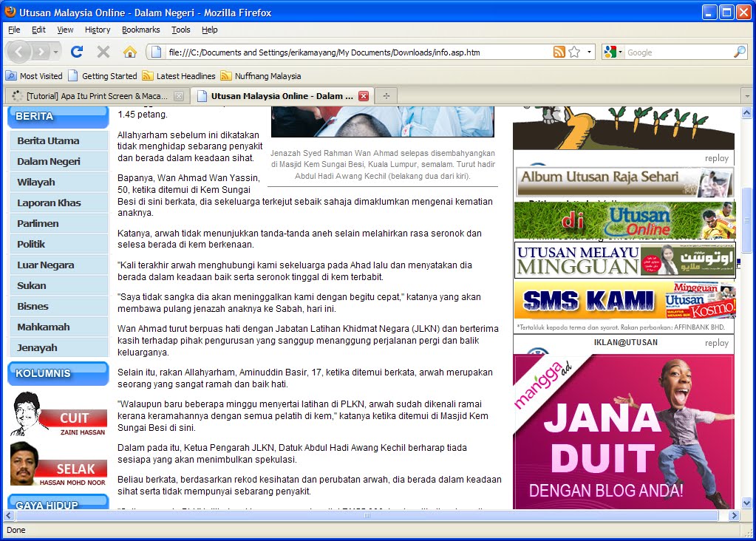Open Laporan Khas section link
756x541 pixels.
(59, 203)
